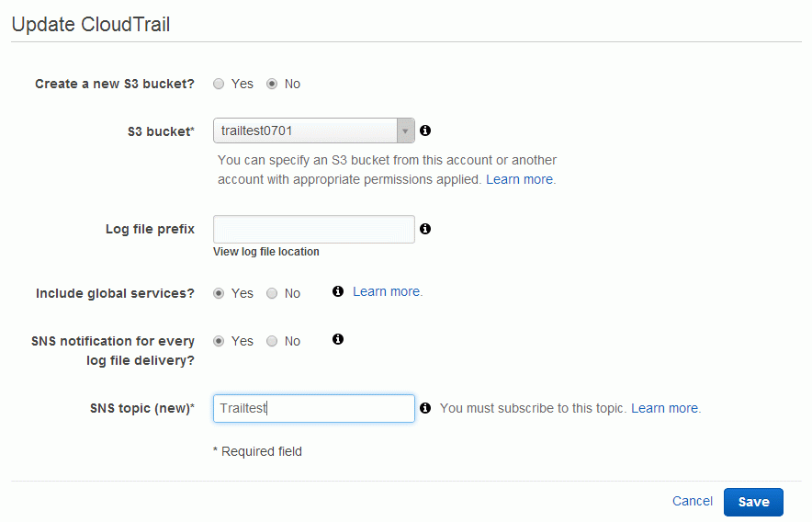This screenshot has width=812, height=522.
Task: Choose Yes for Include global services
Action: tap(219, 293)
